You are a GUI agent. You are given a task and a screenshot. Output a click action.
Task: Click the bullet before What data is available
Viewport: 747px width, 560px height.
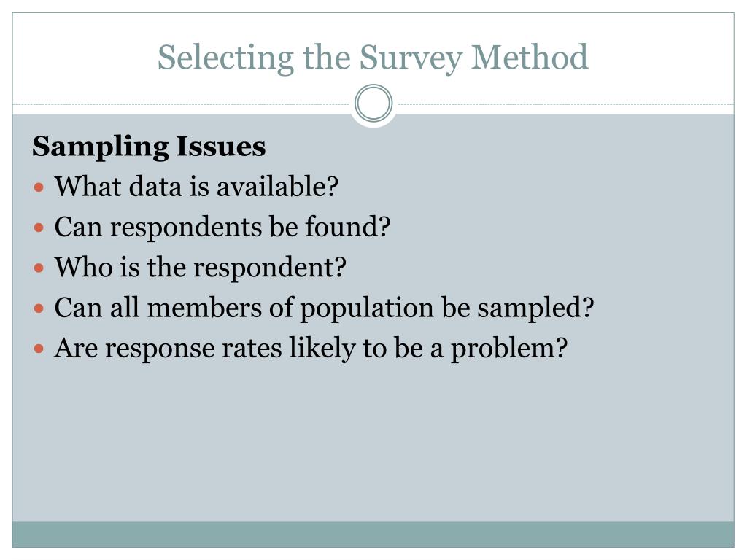point(39,187)
